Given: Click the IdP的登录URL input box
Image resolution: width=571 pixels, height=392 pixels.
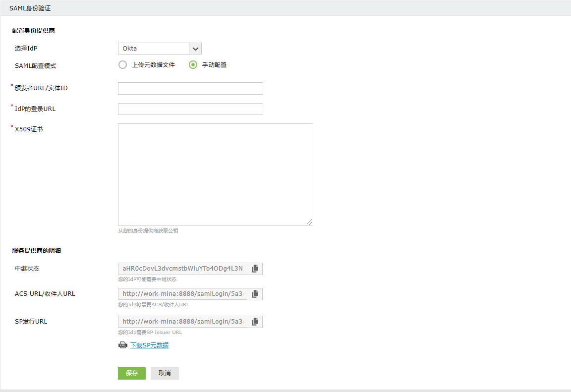Looking at the screenshot, I should (190, 109).
